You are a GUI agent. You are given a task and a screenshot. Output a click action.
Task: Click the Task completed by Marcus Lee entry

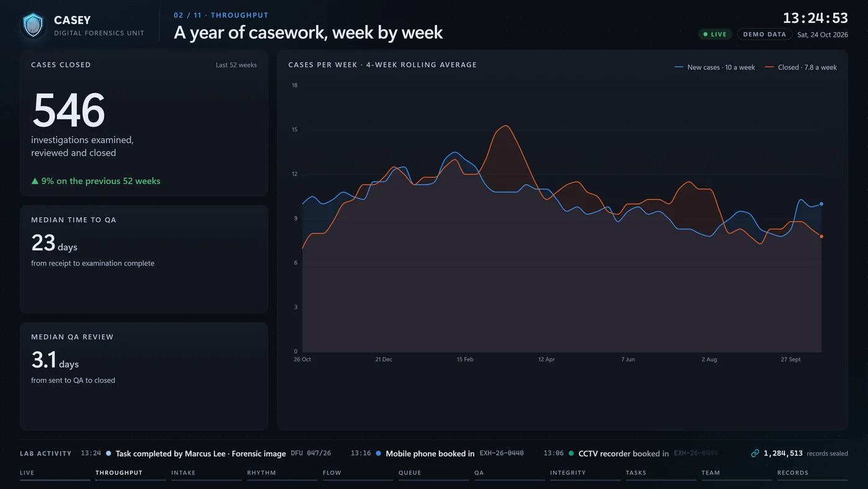201,454
